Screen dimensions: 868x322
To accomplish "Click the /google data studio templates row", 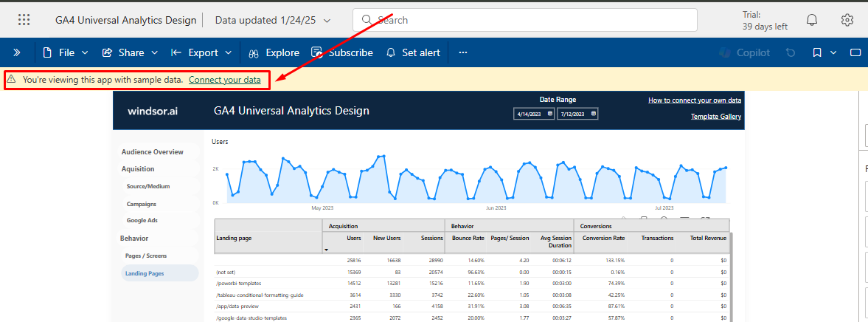I will click(472, 318).
